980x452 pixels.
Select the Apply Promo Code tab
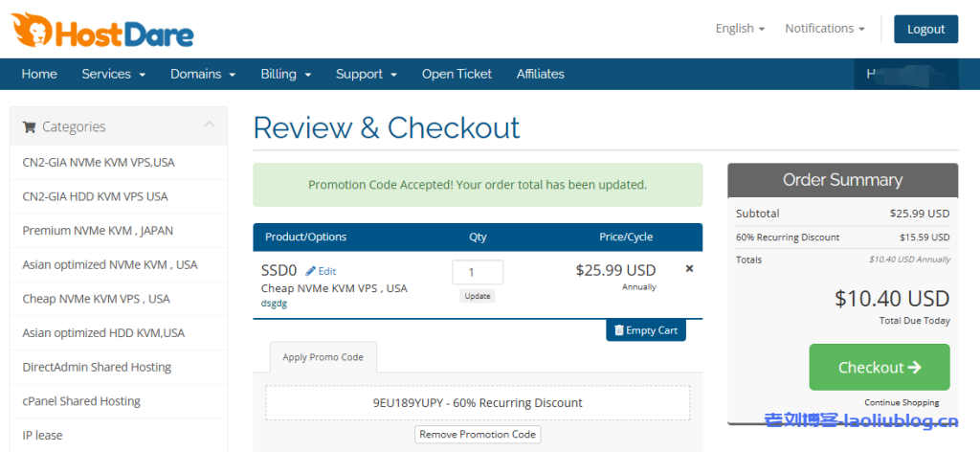(323, 357)
